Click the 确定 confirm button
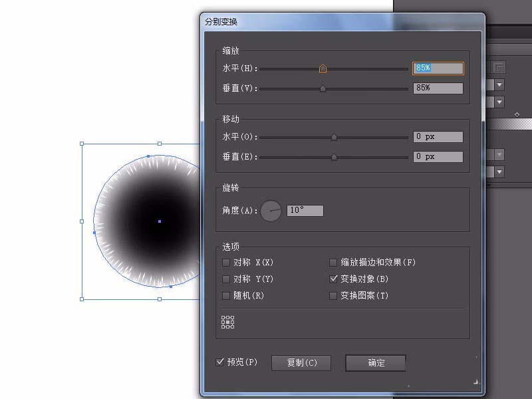The height and width of the screenshot is (399, 532). (x=376, y=362)
